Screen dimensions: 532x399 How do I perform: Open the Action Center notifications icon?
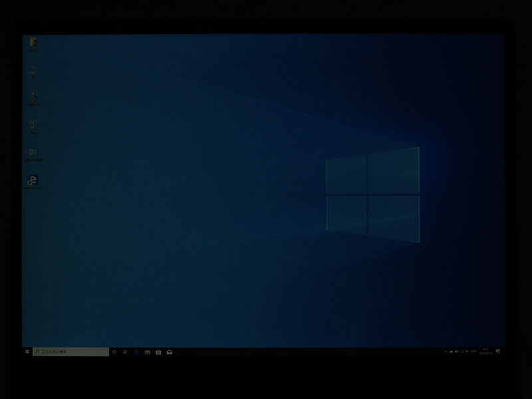click(x=498, y=351)
